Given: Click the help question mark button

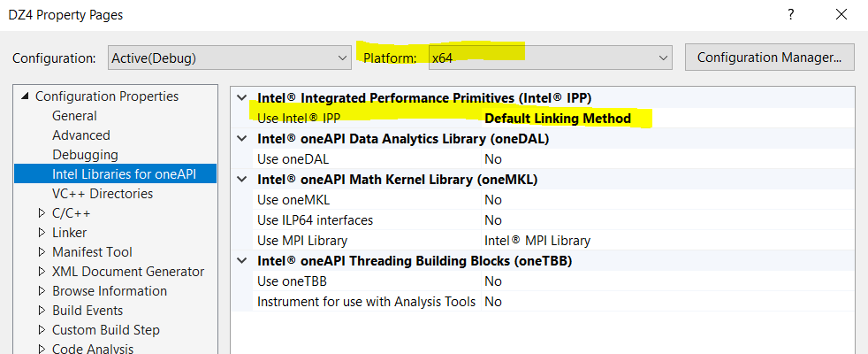Looking at the screenshot, I should click(791, 15).
